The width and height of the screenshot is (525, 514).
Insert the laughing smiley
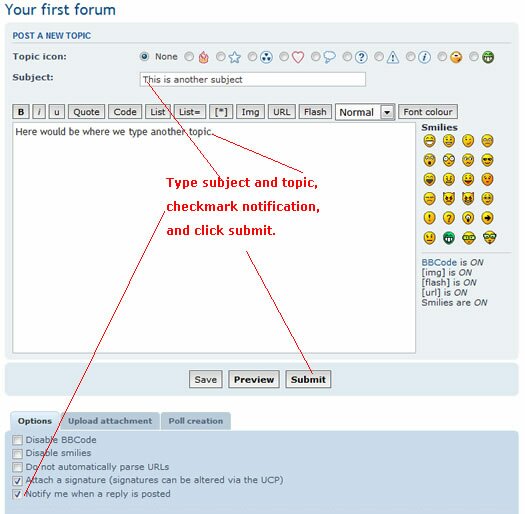click(429, 179)
